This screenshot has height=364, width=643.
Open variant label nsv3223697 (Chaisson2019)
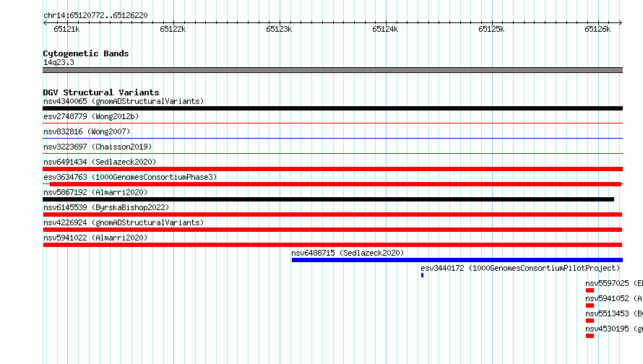pyautogui.click(x=98, y=147)
